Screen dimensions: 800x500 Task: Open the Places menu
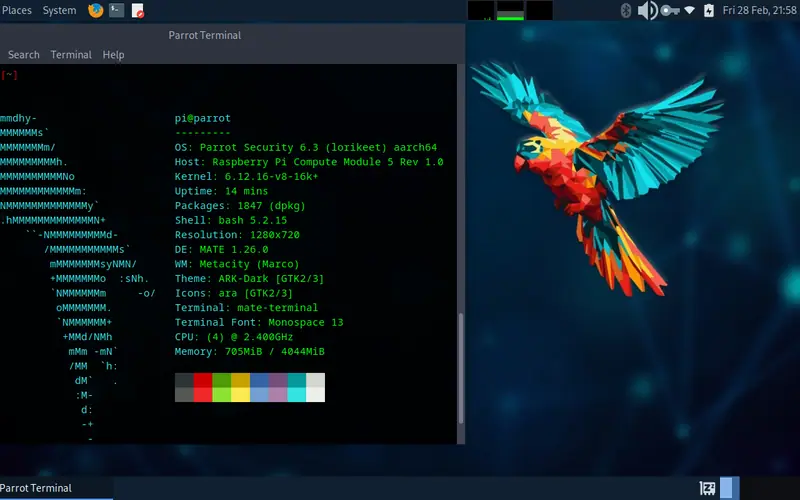pyautogui.click(x=17, y=10)
